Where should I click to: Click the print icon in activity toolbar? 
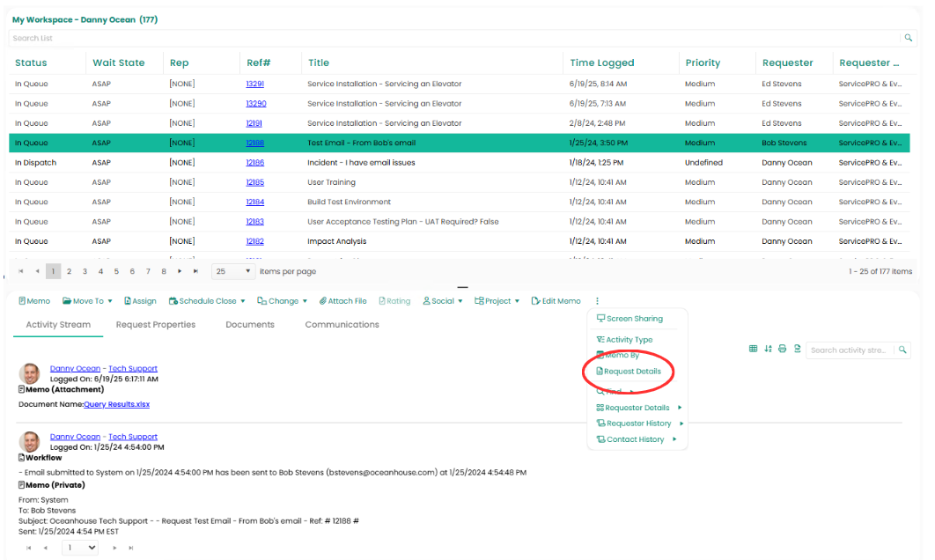coord(783,349)
